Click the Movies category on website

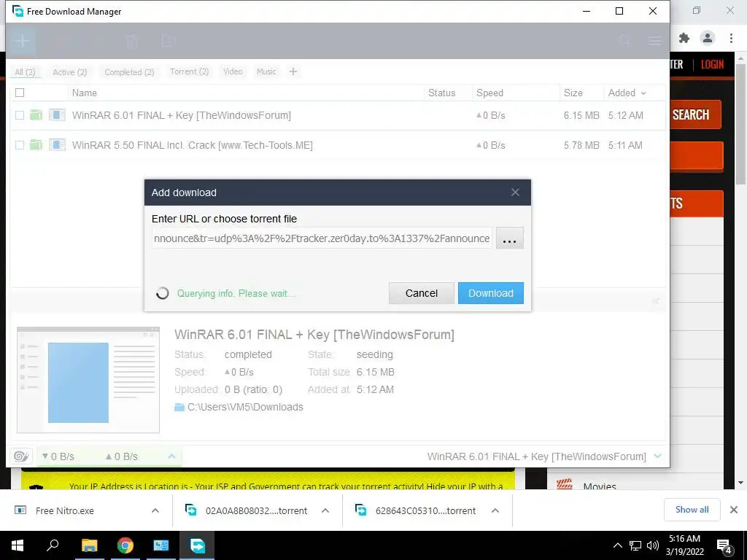600,486
